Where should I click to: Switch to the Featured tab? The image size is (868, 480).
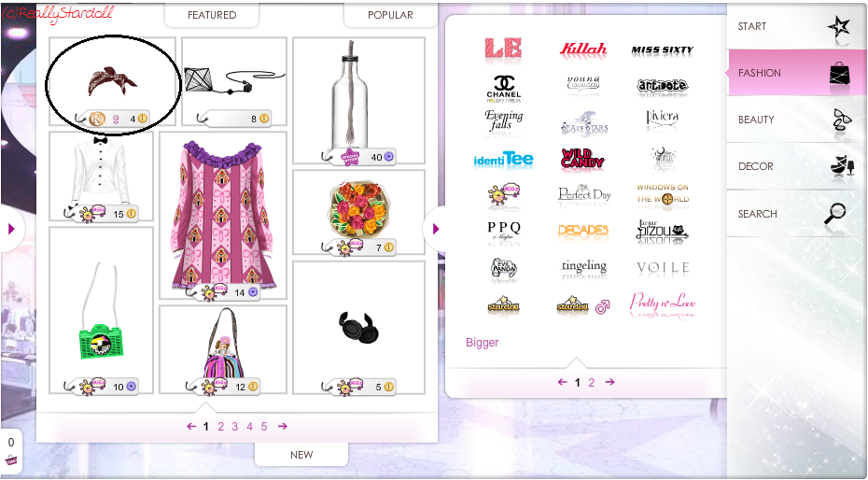212,15
